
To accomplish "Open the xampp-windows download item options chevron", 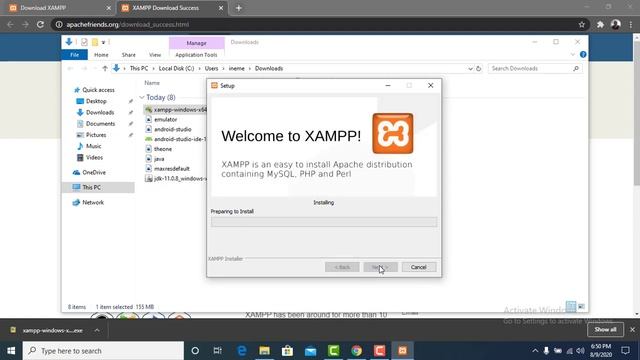I will click(97, 330).
